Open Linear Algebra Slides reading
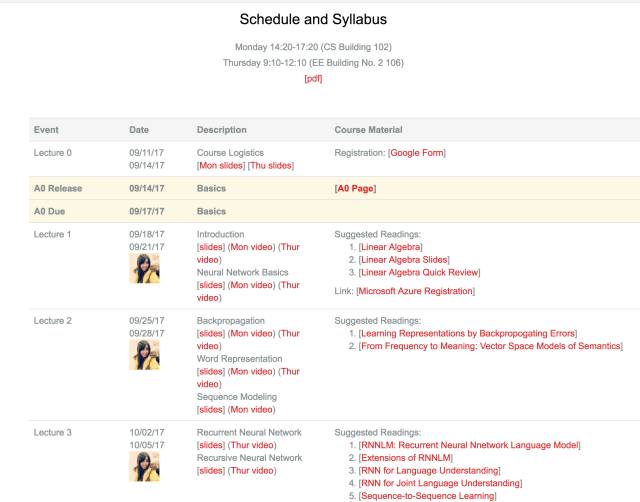Viewport: 640px width, 502px height. (x=405, y=259)
